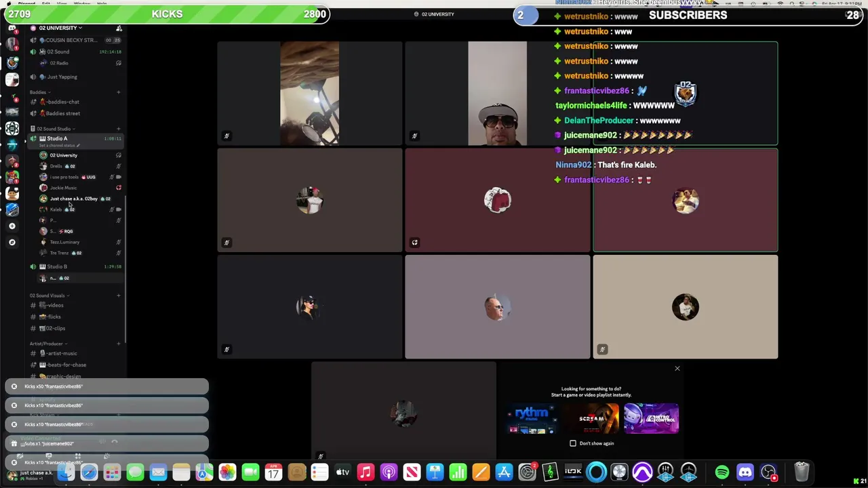
Task: Open the 02 UNIVERSITY server menu
Action: click(60, 28)
